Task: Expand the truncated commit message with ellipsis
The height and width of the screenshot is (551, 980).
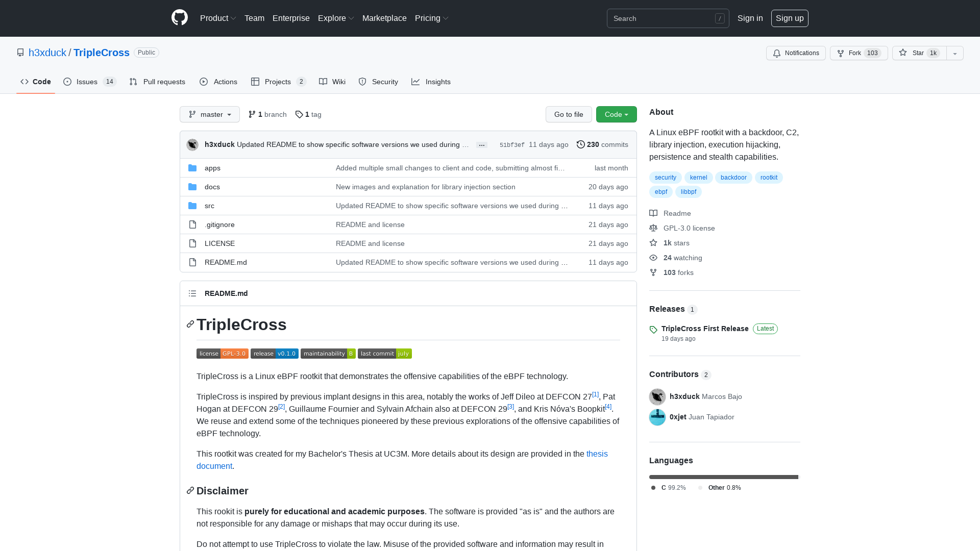Action: [481, 145]
